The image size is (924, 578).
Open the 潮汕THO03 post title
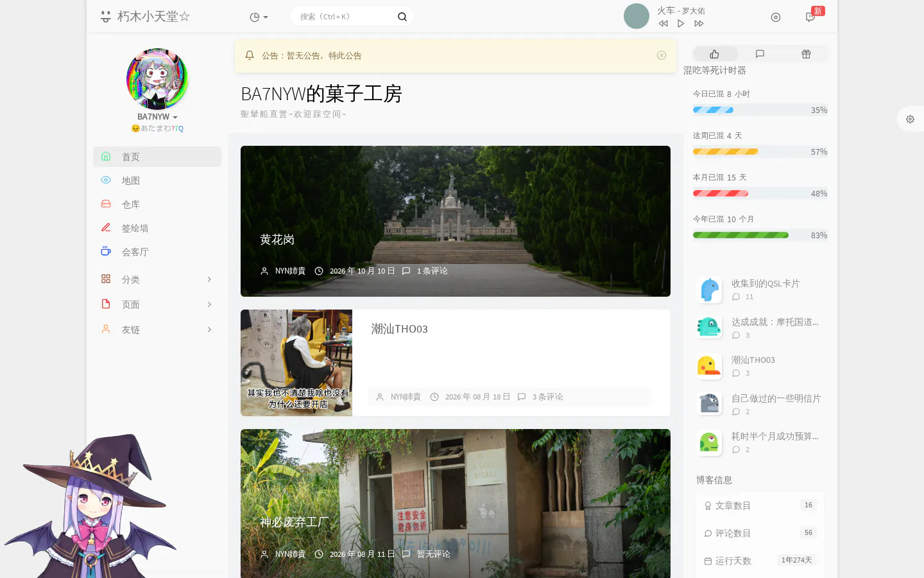click(x=399, y=329)
